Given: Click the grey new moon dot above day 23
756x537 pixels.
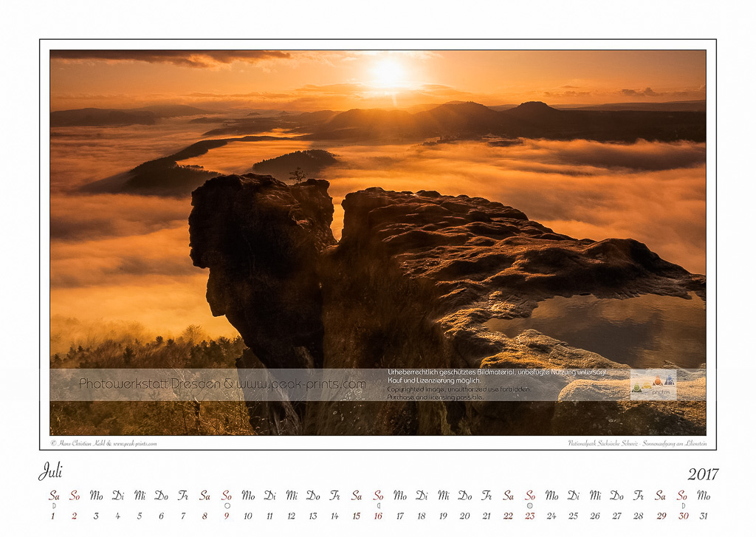Looking at the screenshot, I should (x=530, y=506).
